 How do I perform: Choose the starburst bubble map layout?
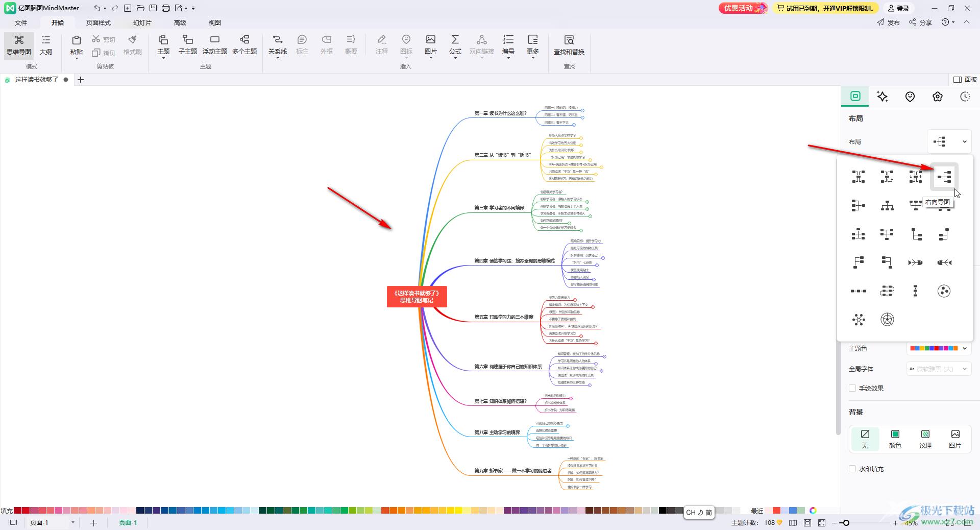point(859,320)
